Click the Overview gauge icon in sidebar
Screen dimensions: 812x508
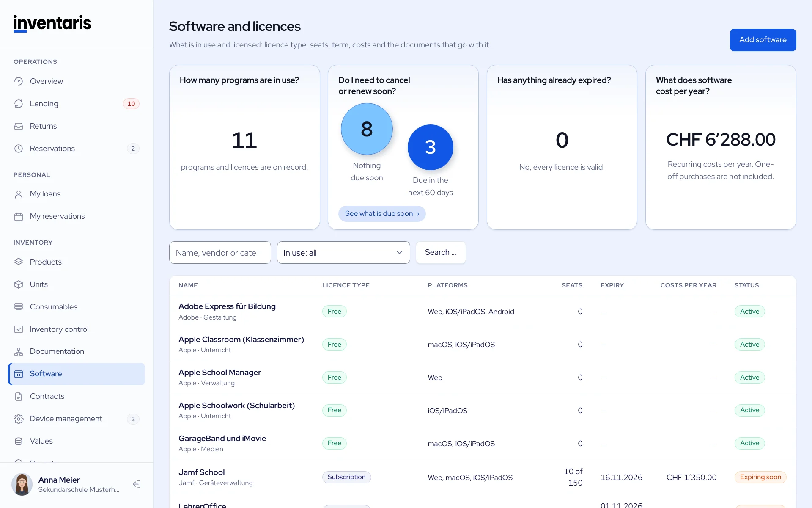(19, 81)
